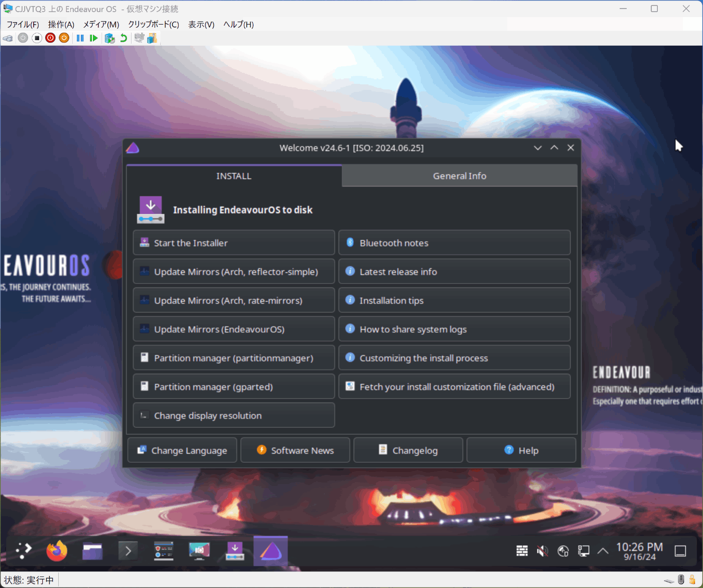Open the Dolphin file manager icon
Viewport: 703px width, 588px height.
(92, 551)
